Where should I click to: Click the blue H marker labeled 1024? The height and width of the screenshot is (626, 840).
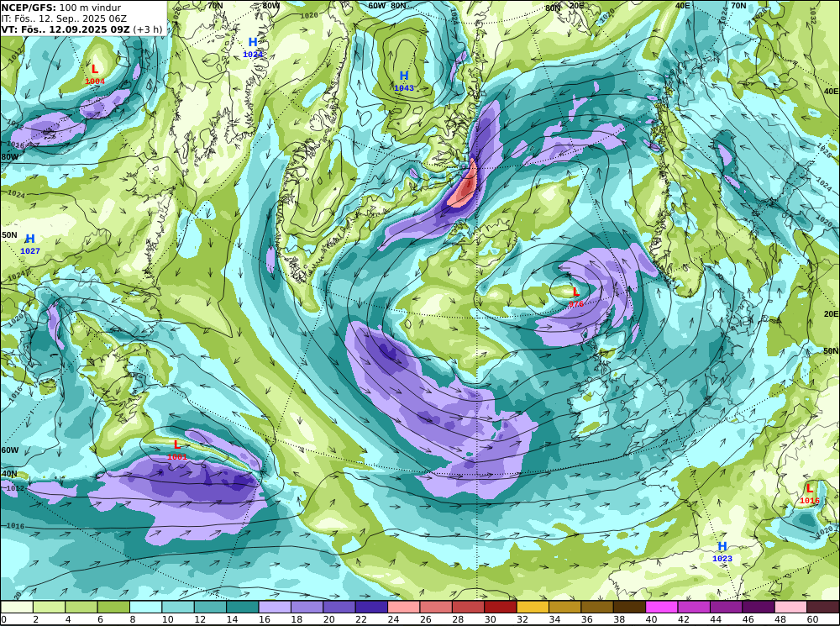[253, 48]
